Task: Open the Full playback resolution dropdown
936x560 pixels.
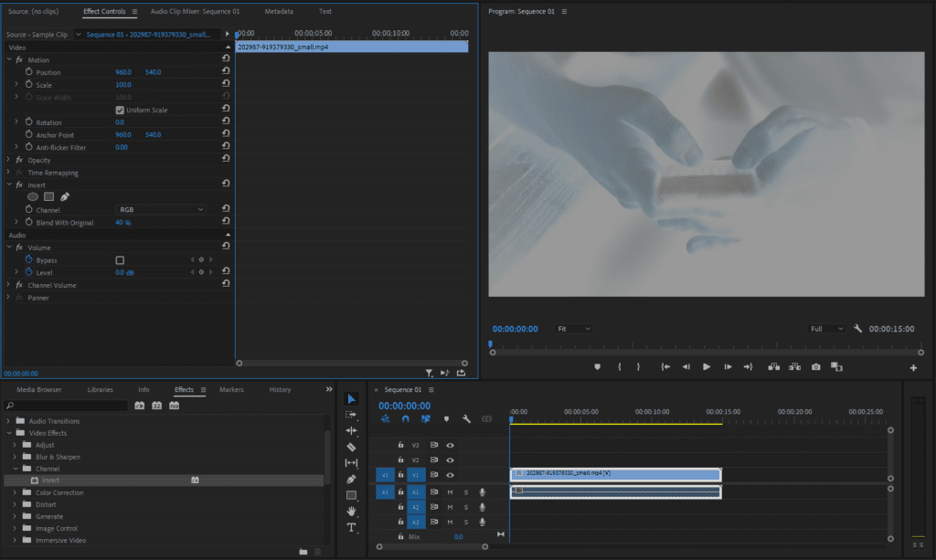Action: coord(826,329)
